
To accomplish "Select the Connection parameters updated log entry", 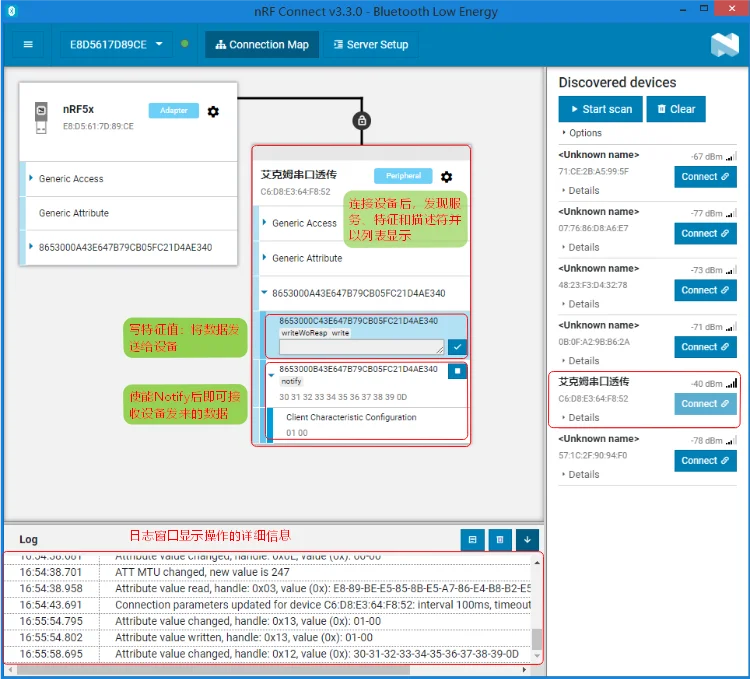I will (268, 605).
